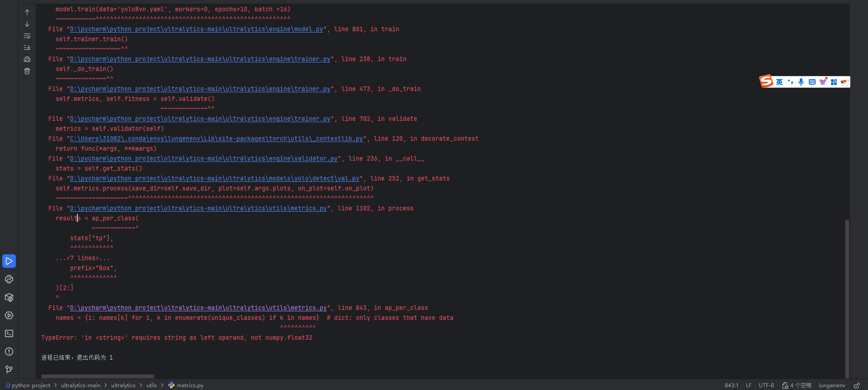Open the '4 个空格' indent settings
The width and height of the screenshot is (868, 390).
click(797, 385)
